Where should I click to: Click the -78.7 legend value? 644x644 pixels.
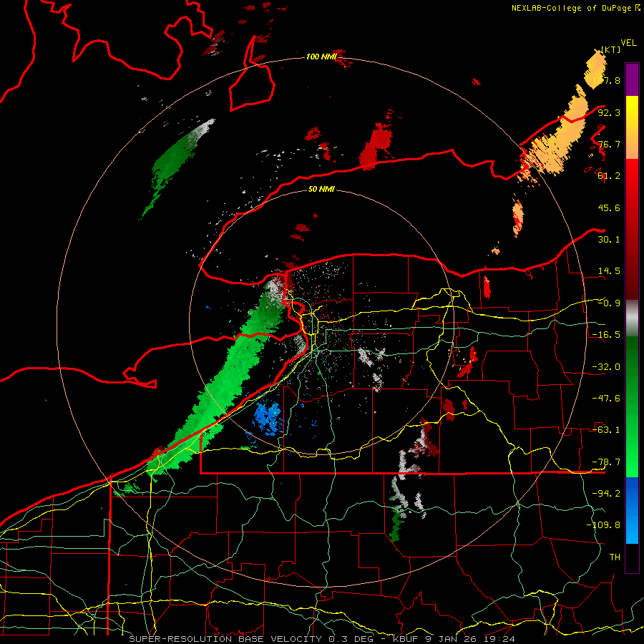coord(606,462)
